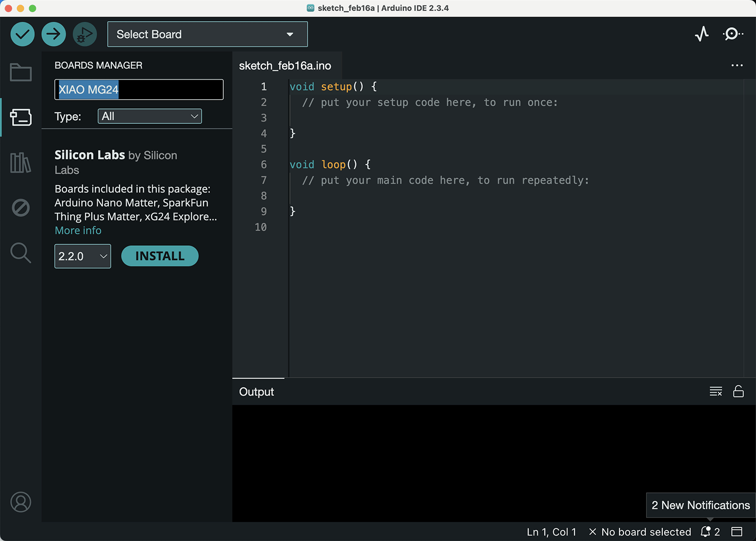The height and width of the screenshot is (541, 756).
Task: Click line number 10 in the gutter
Action: coord(261,227)
